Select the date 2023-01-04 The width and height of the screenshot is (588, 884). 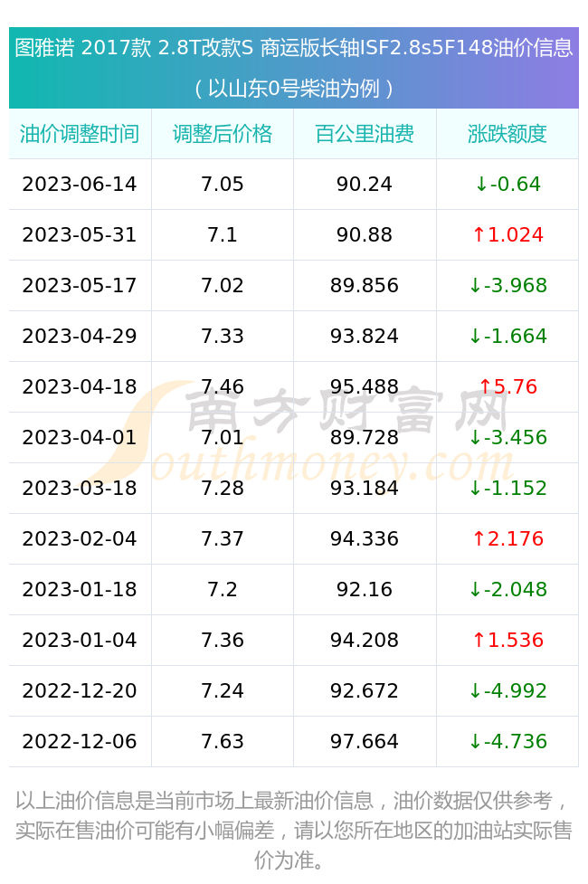point(80,641)
